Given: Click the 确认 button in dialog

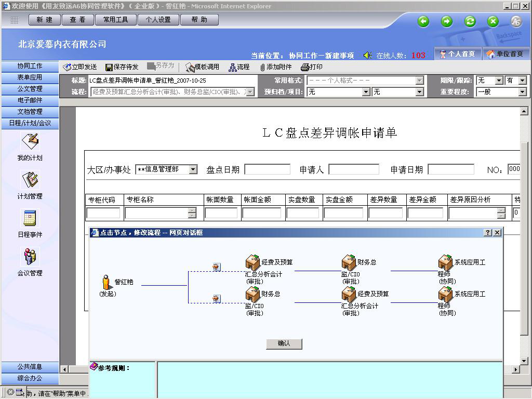Looking at the screenshot, I should [x=284, y=343].
